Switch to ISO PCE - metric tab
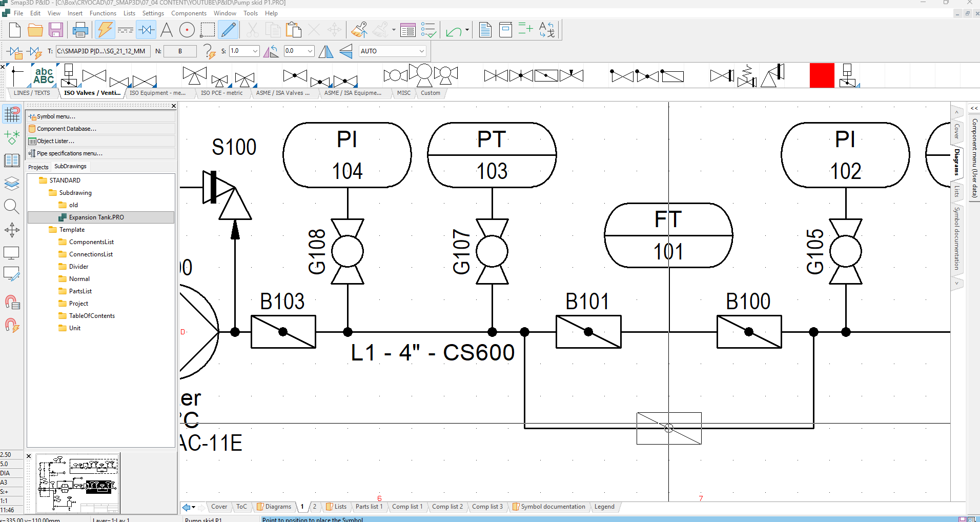The height and width of the screenshot is (522, 980). tap(221, 93)
